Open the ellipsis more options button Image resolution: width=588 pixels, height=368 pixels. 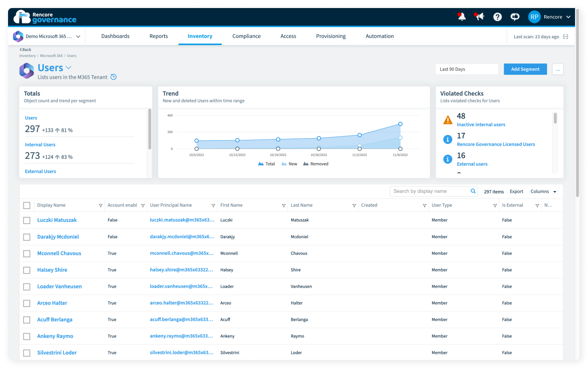[558, 69]
